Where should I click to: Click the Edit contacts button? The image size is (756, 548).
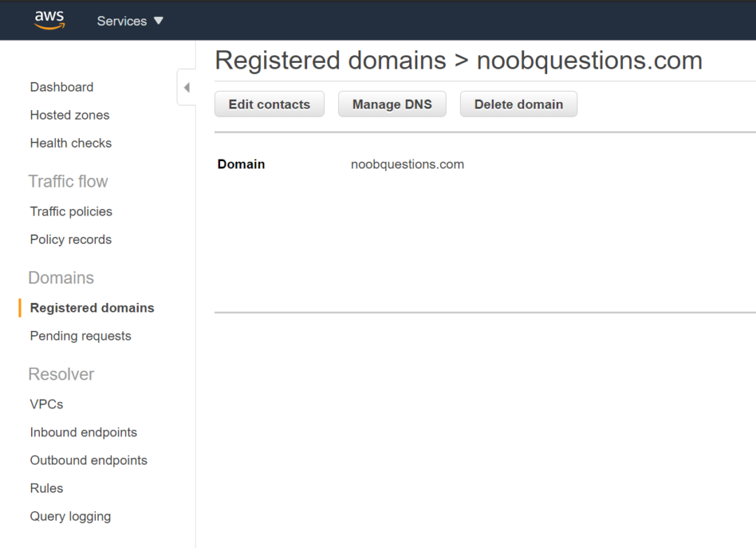pos(269,104)
